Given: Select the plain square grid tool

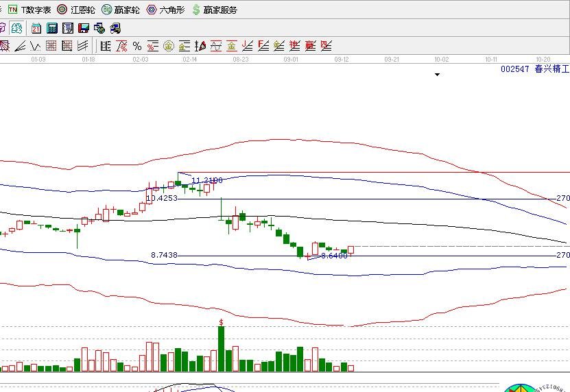Looking at the screenshot, I should [51, 46].
